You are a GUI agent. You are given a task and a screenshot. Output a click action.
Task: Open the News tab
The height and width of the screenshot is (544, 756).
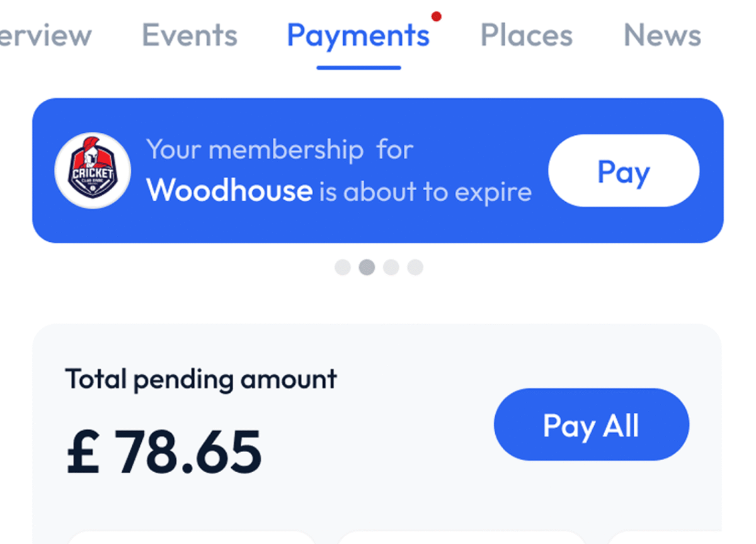coord(662,35)
